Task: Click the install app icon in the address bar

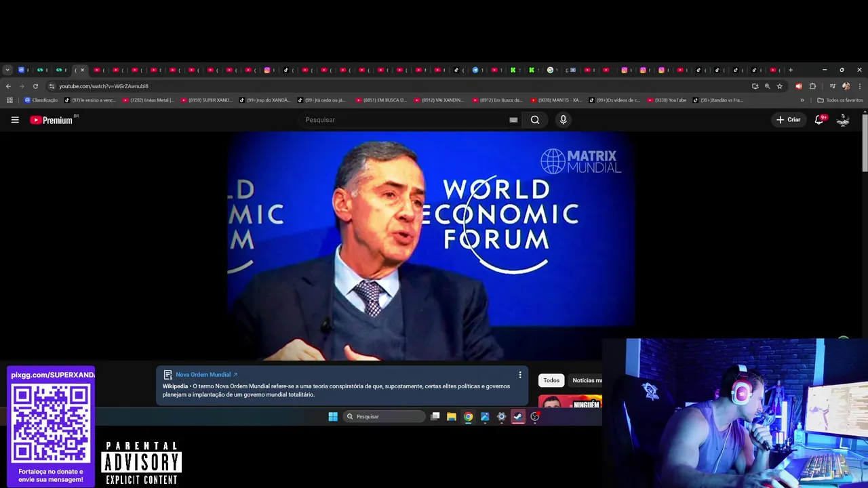Action: (755, 86)
